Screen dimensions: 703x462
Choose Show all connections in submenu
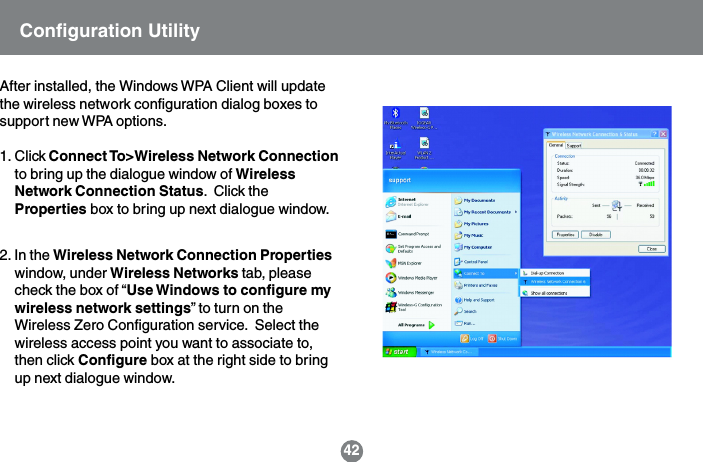point(555,293)
